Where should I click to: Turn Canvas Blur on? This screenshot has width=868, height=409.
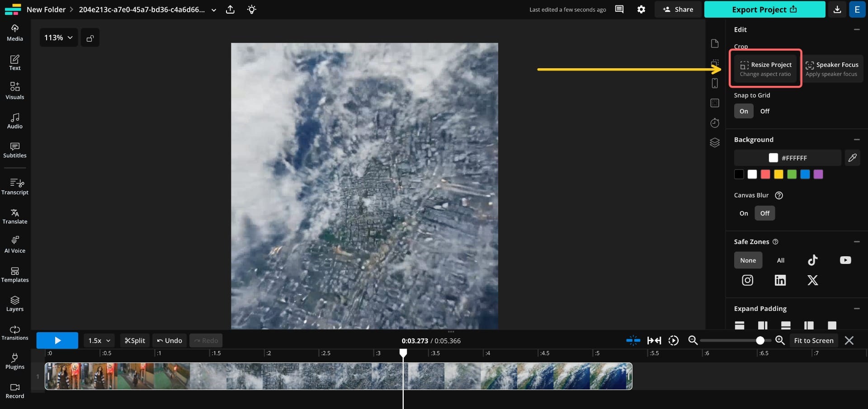click(x=744, y=213)
